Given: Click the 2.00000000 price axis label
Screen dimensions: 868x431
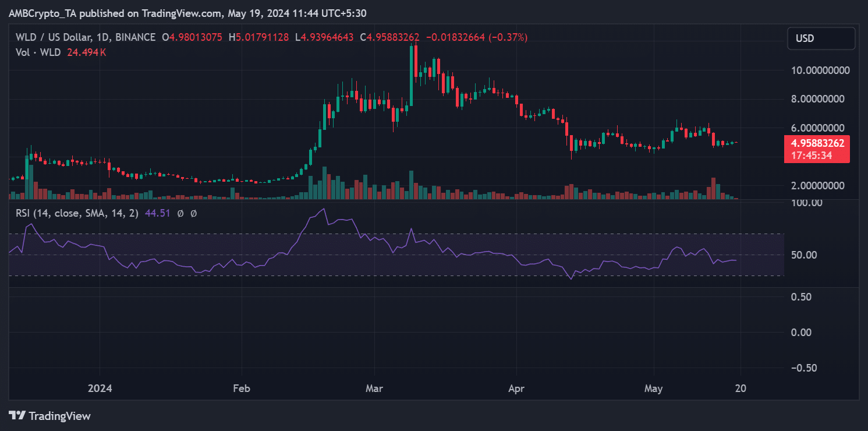Looking at the screenshot, I should click(x=817, y=186).
